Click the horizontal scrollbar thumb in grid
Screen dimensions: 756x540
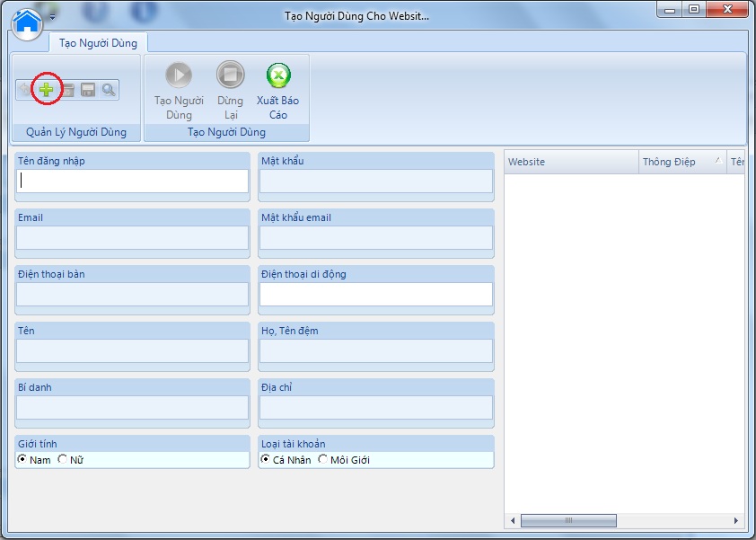click(x=567, y=520)
